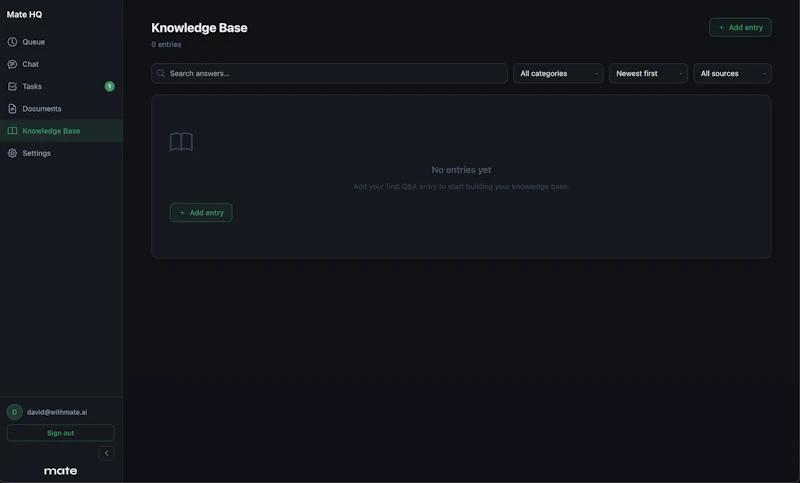Image resolution: width=800 pixels, height=483 pixels.
Task: Open the Newest first sort dropdown
Action: (648, 73)
